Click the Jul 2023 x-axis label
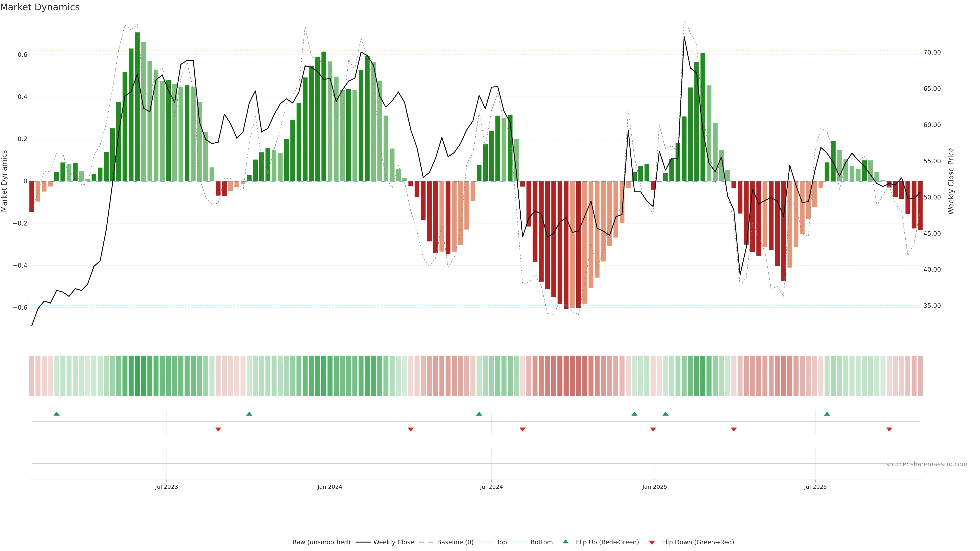The image size is (980, 551). pyautogui.click(x=166, y=487)
